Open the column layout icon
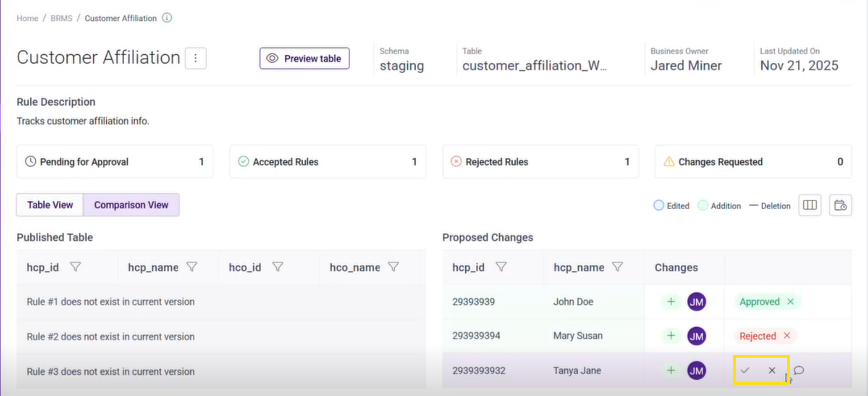Image resolution: width=868 pixels, height=396 pixels. click(810, 205)
